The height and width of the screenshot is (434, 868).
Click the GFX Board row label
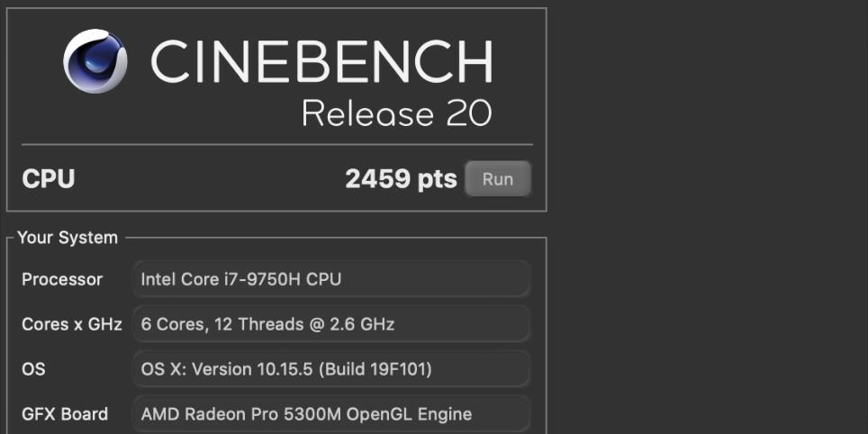coord(65,414)
